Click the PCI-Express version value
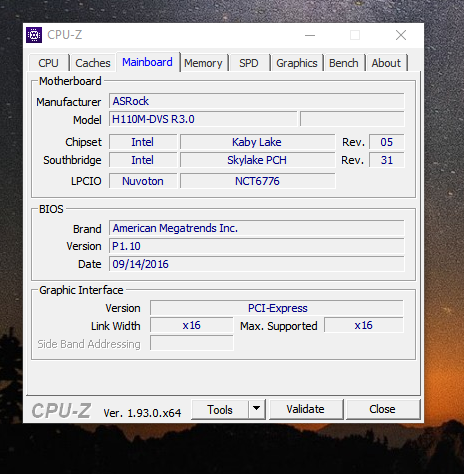 277,308
